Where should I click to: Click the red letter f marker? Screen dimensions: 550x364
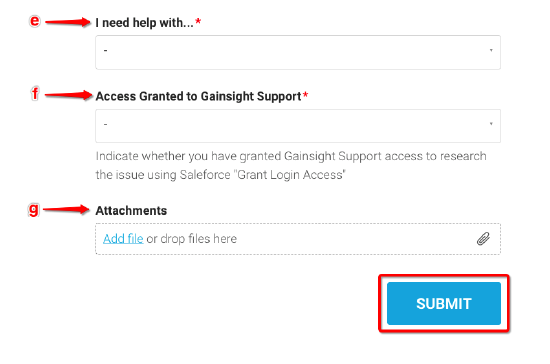pyautogui.click(x=35, y=93)
